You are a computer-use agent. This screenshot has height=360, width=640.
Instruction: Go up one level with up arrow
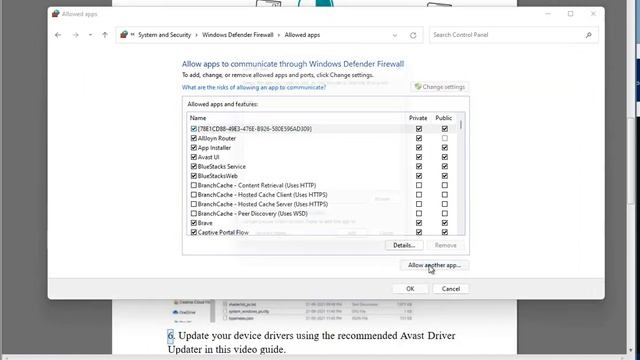105,35
